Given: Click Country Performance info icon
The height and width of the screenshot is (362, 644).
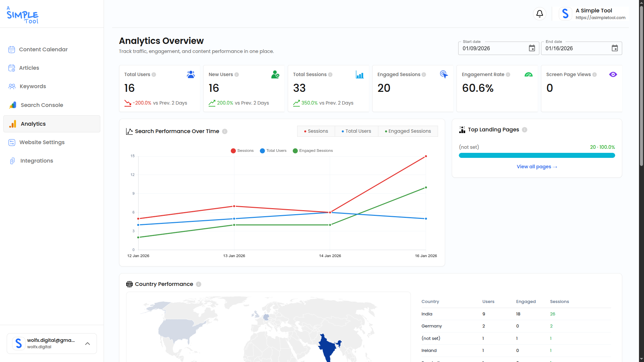Looking at the screenshot, I should (x=199, y=284).
